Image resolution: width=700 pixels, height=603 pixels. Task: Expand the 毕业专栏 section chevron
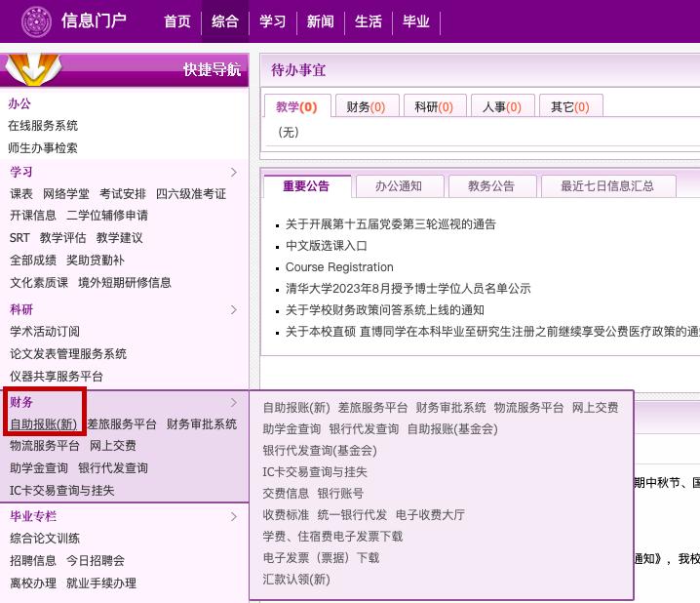(x=233, y=516)
